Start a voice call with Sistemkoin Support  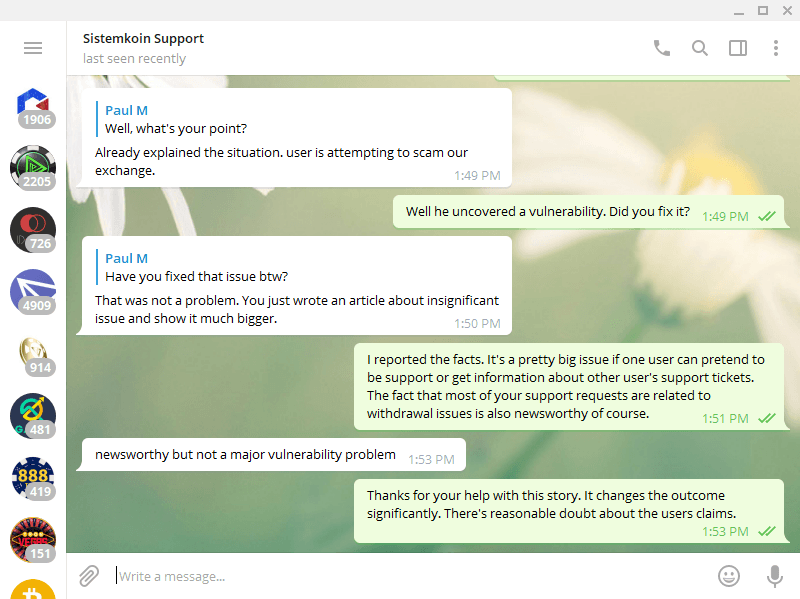[x=662, y=48]
